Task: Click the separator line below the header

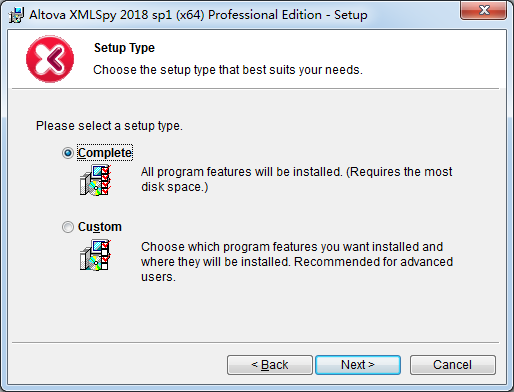Action: point(256,89)
